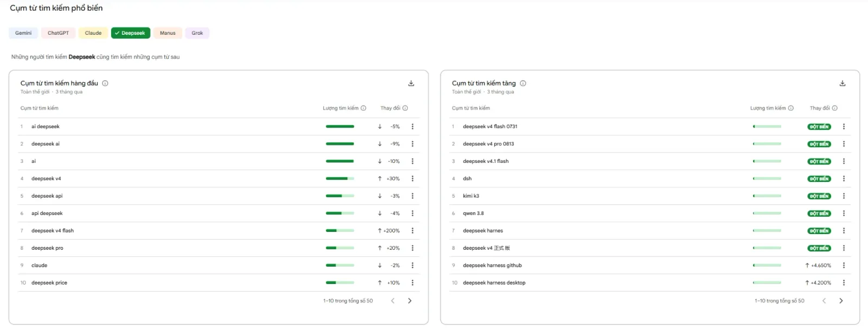Viewport: 868px width, 334px height.
Task: Open options menu for 'deepseek ai' row
Action: (x=412, y=144)
